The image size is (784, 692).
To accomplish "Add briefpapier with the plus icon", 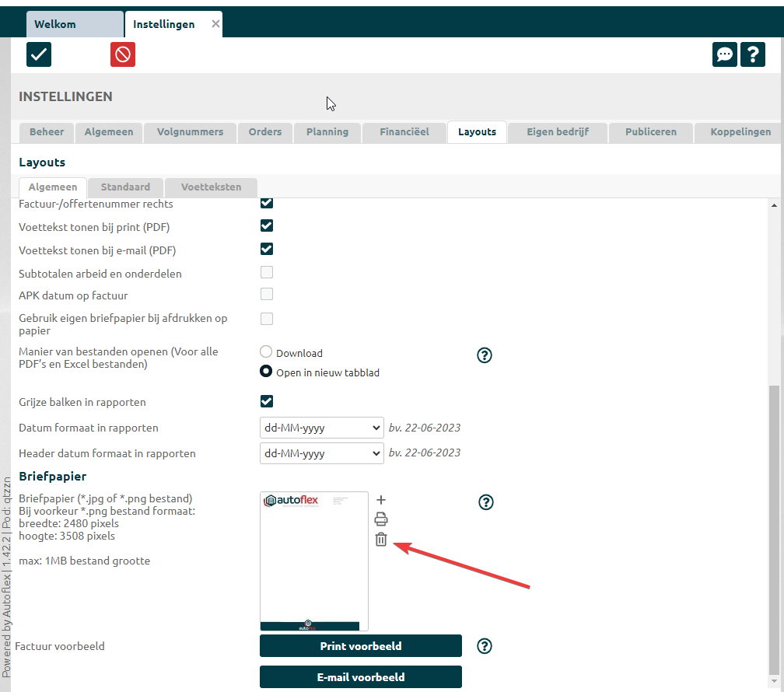I will coord(381,500).
